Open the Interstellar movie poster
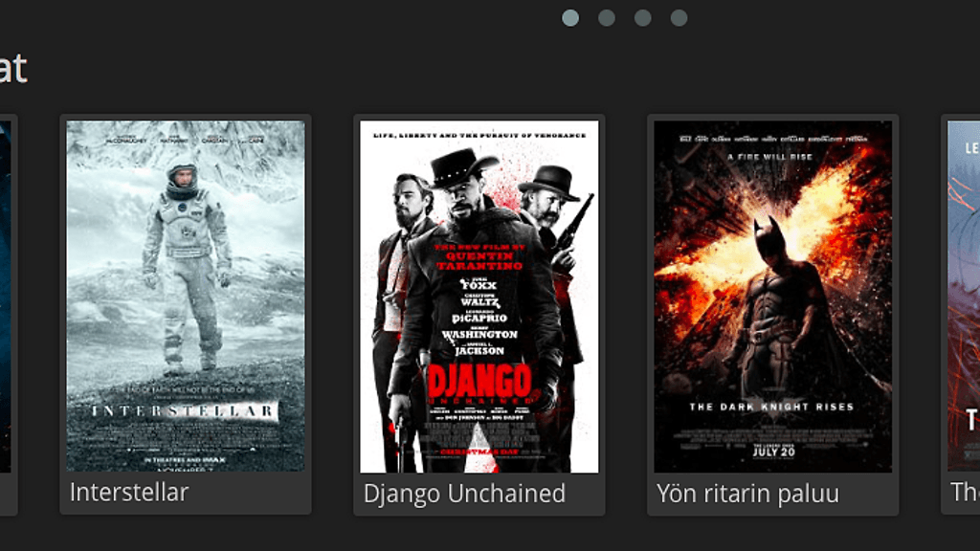 tap(186, 297)
